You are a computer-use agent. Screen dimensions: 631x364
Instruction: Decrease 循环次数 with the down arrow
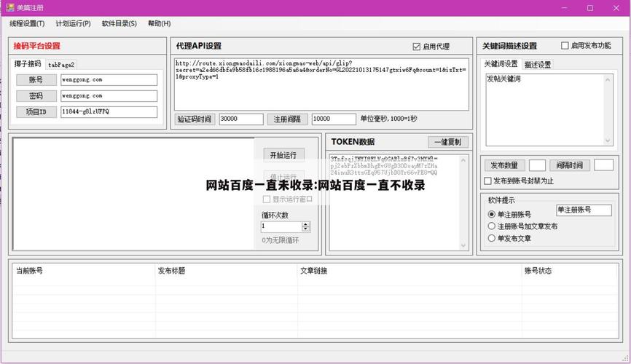[306, 229]
